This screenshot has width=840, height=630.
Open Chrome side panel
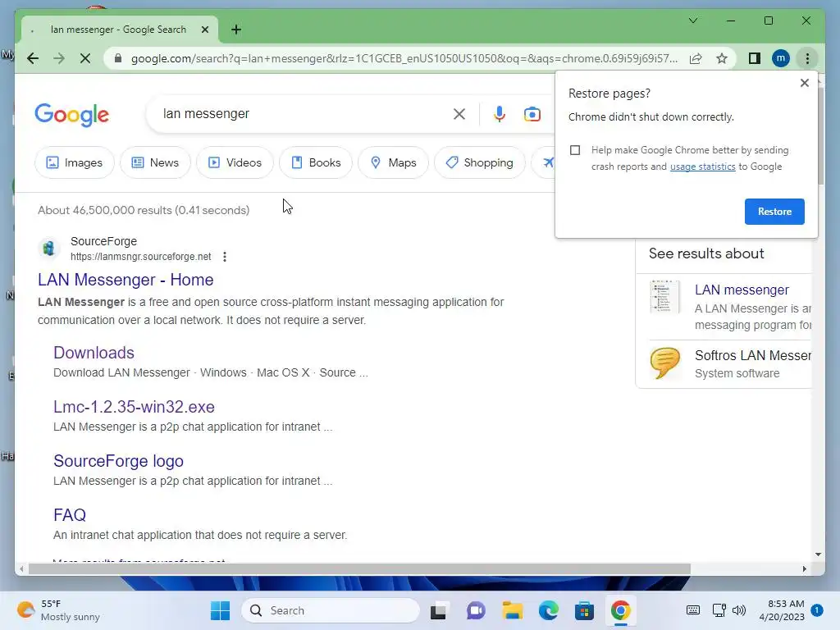tap(755, 58)
